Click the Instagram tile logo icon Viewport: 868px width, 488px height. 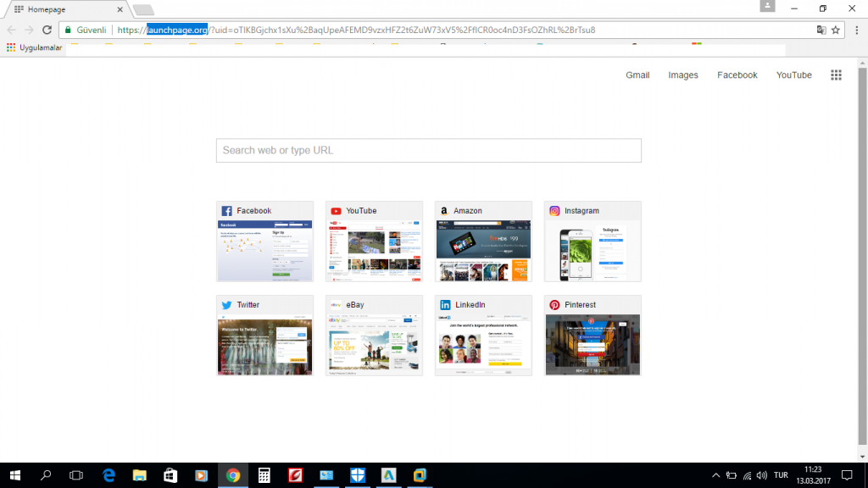coord(554,211)
